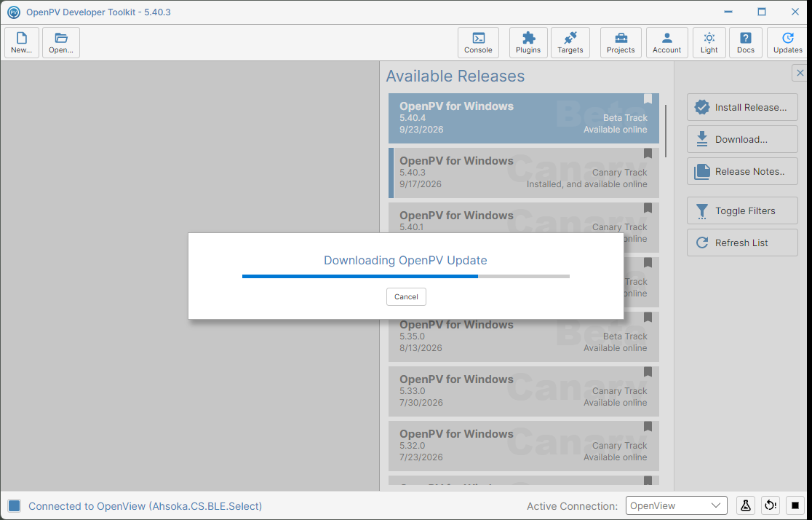The width and height of the screenshot is (812, 520).
Task: Click the 7/30/2026 date text
Action: pos(421,403)
